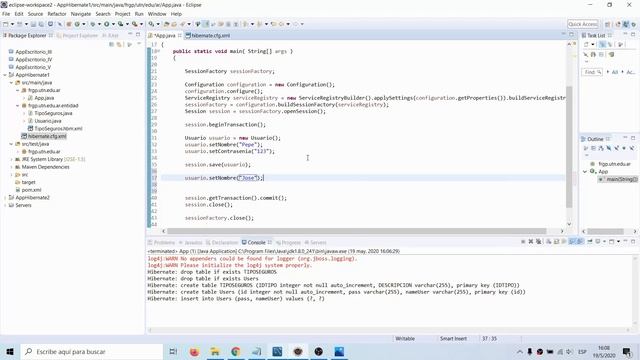Click the green Run toolbar button
The width and height of the screenshot is (640, 360).
[x=107, y=24]
